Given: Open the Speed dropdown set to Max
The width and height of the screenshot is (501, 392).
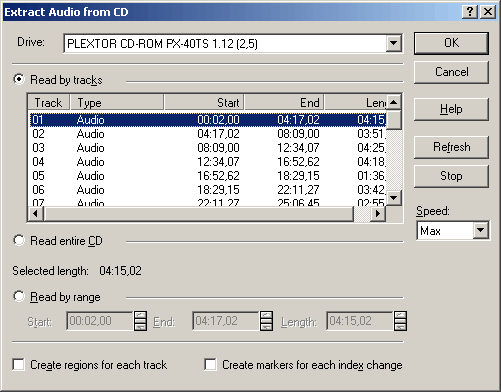Looking at the screenshot, I should (480, 230).
